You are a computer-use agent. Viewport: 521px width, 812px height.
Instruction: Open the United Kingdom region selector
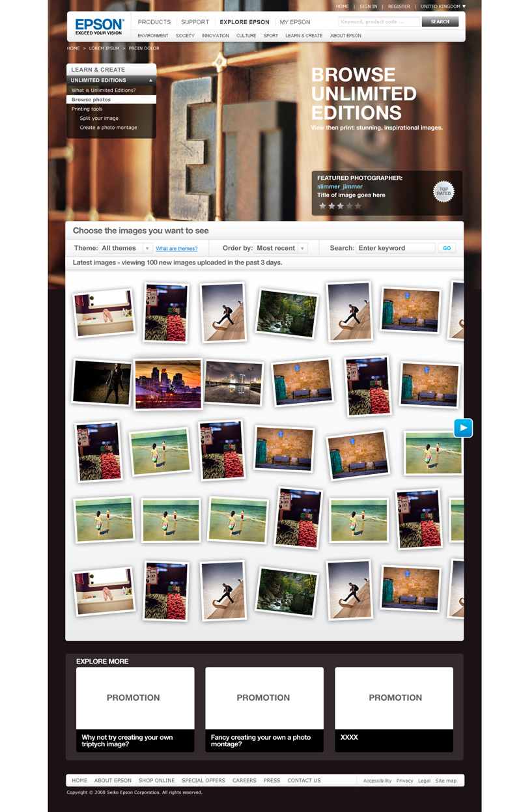(443, 7)
